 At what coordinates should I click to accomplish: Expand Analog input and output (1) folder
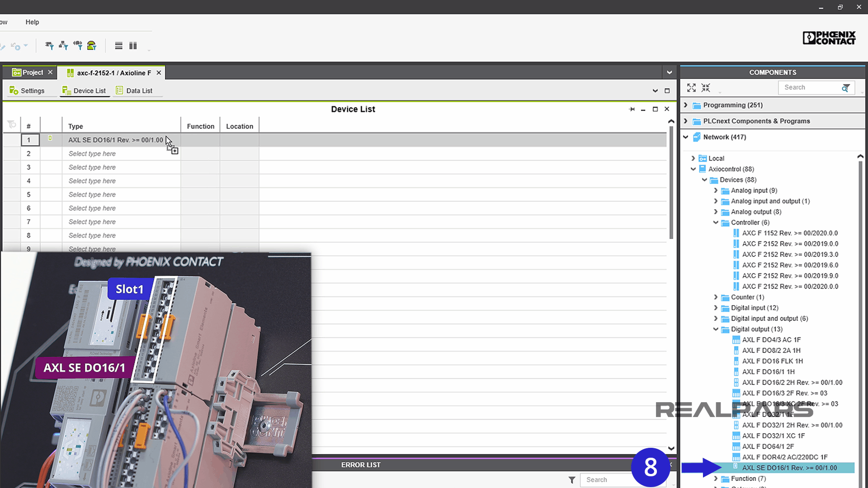click(716, 201)
